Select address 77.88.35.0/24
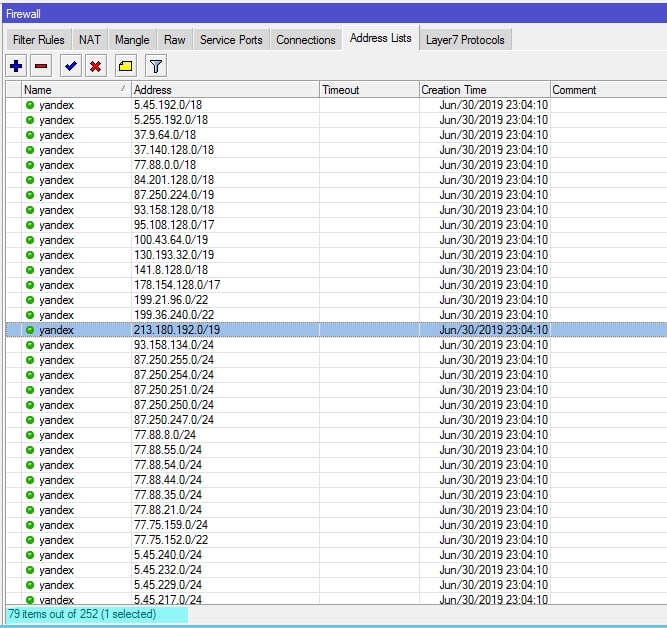This screenshot has width=667, height=628. [x=168, y=495]
